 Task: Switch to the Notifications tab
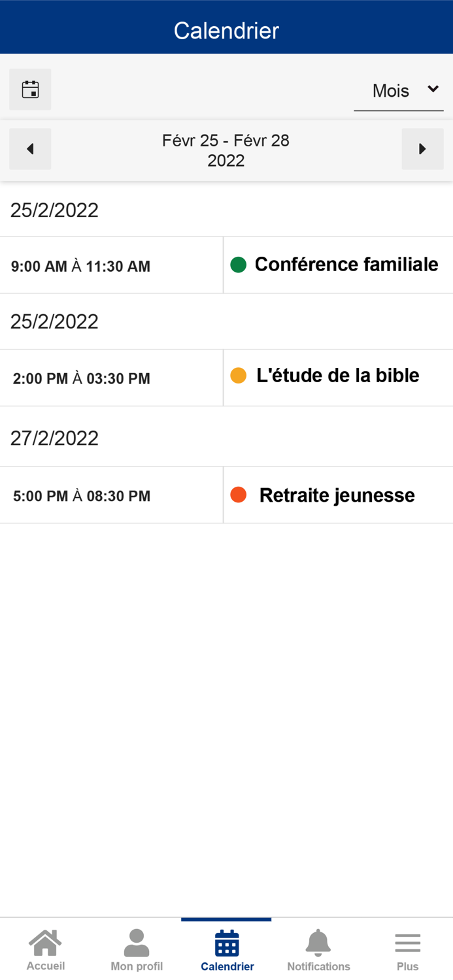pyautogui.click(x=318, y=948)
